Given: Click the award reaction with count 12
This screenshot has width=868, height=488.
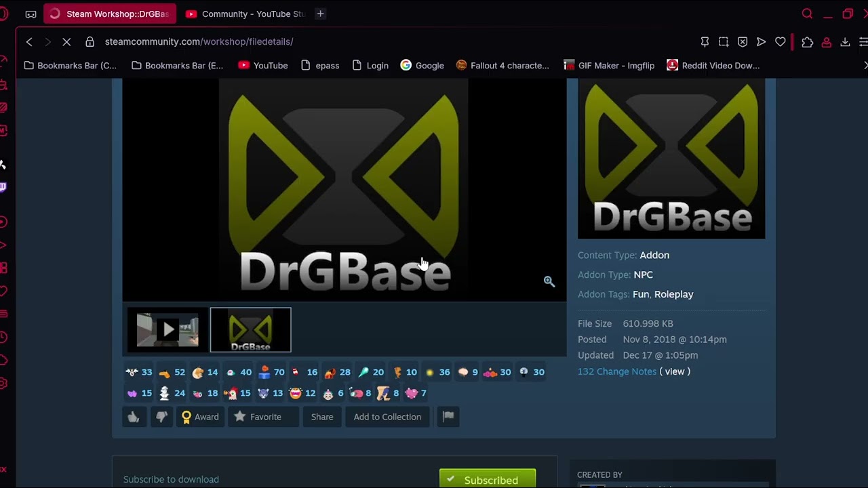Looking at the screenshot, I should point(302,393).
